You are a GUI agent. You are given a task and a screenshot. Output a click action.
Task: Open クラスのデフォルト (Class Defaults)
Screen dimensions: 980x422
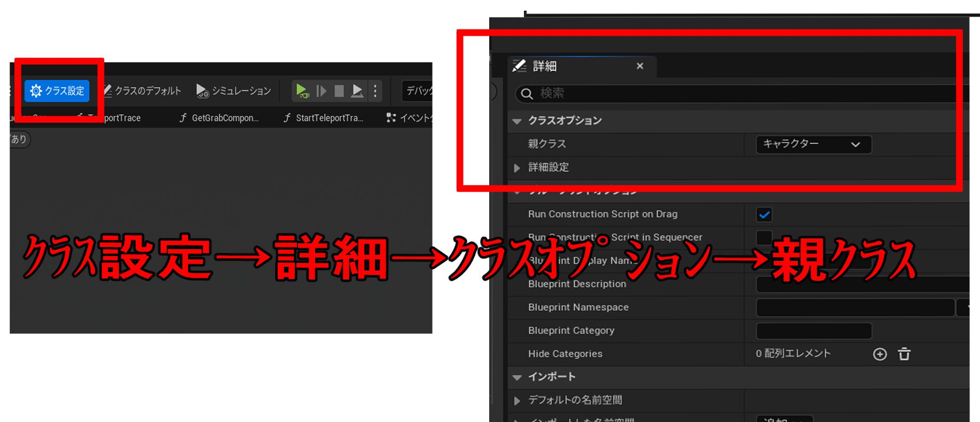(142, 91)
